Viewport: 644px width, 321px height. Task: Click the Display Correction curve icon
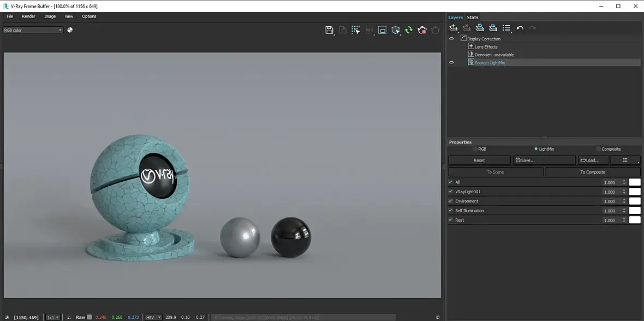pos(463,38)
